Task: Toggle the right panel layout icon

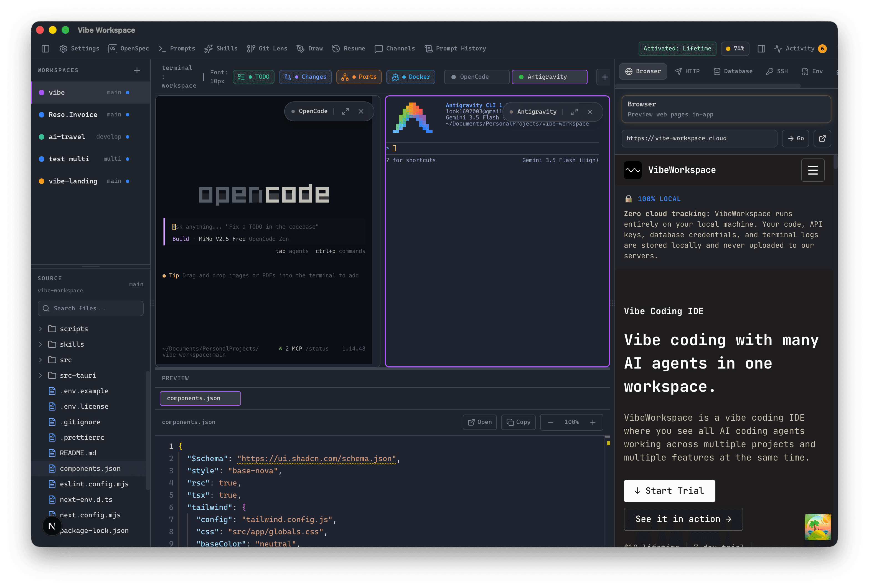Action: point(761,48)
